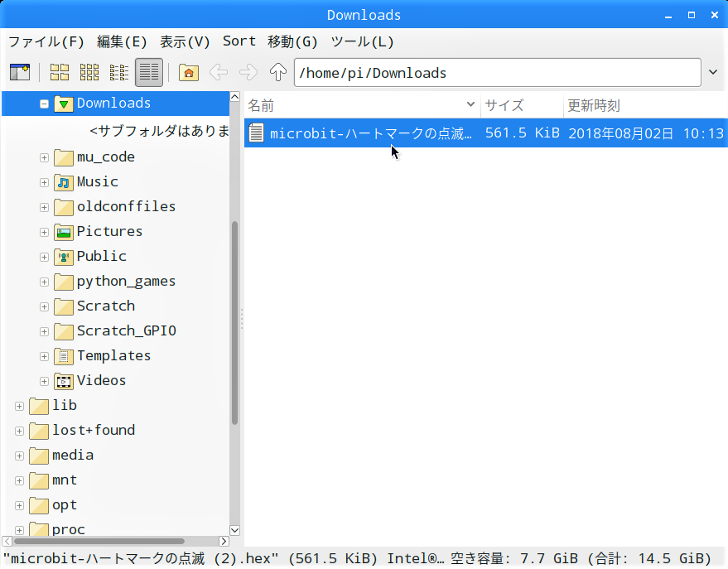Select the proc folder label

pyautogui.click(x=68, y=529)
